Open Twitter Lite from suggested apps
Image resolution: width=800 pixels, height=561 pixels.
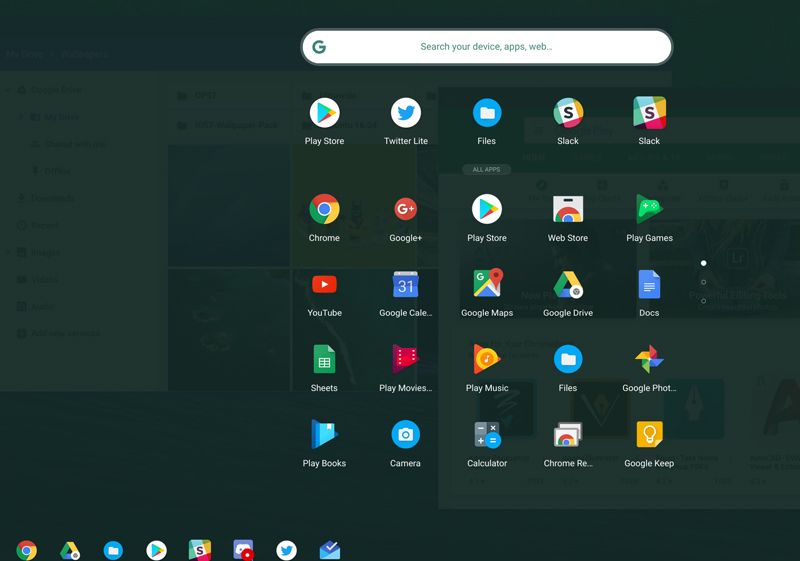pyautogui.click(x=405, y=114)
